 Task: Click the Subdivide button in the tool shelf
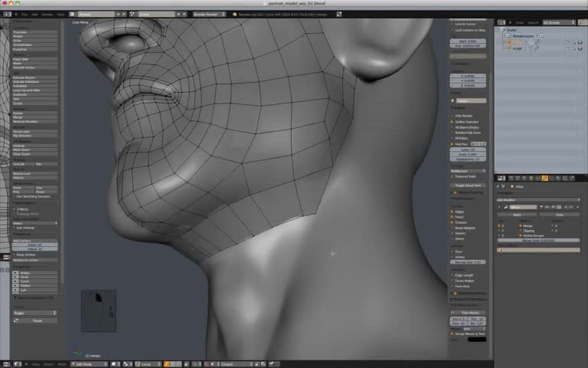[34, 85]
